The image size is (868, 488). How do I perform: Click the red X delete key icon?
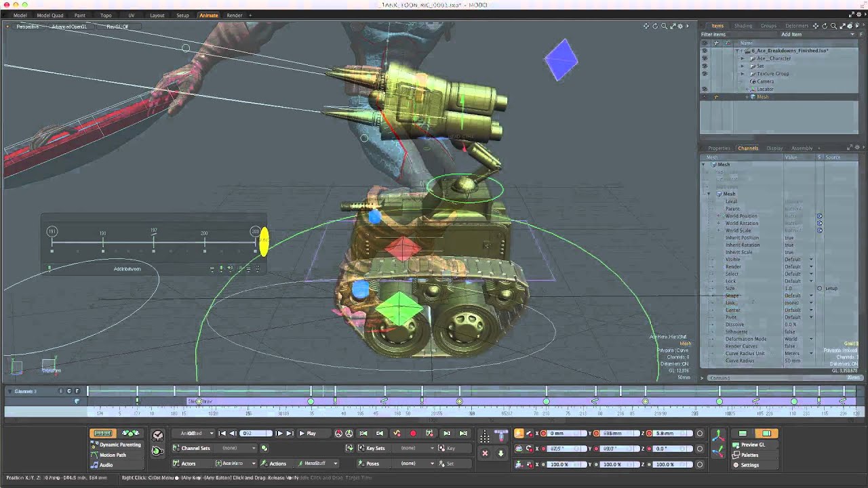485,453
